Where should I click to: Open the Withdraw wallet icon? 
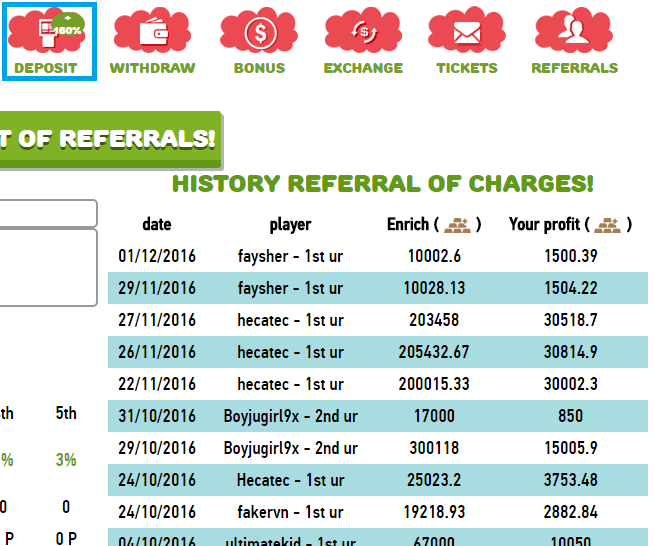pos(152,32)
